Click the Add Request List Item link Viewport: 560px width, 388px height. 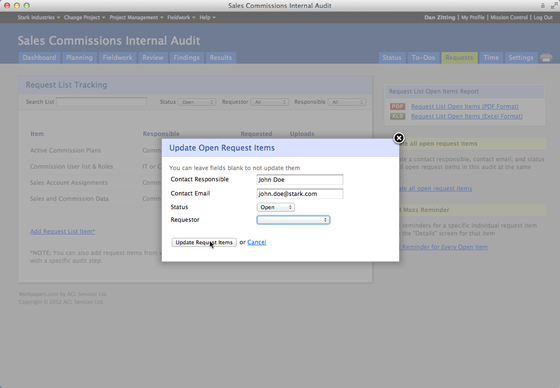point(62,232)
